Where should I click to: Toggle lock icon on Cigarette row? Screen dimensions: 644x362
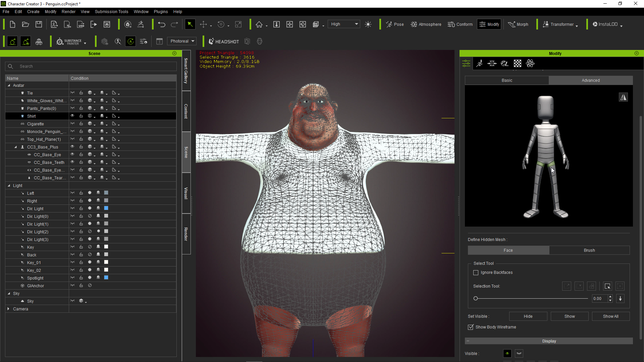(81, 124)
